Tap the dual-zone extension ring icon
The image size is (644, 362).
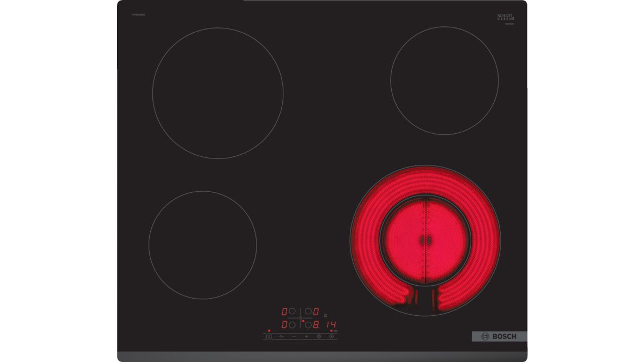tap(319, 336)
